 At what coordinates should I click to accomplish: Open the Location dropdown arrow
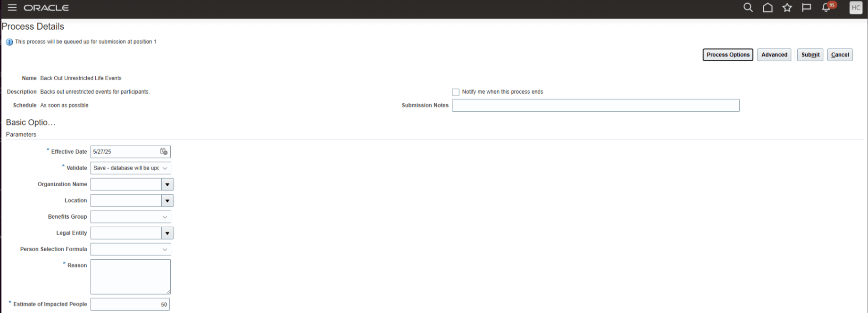(x=167, y=201)
